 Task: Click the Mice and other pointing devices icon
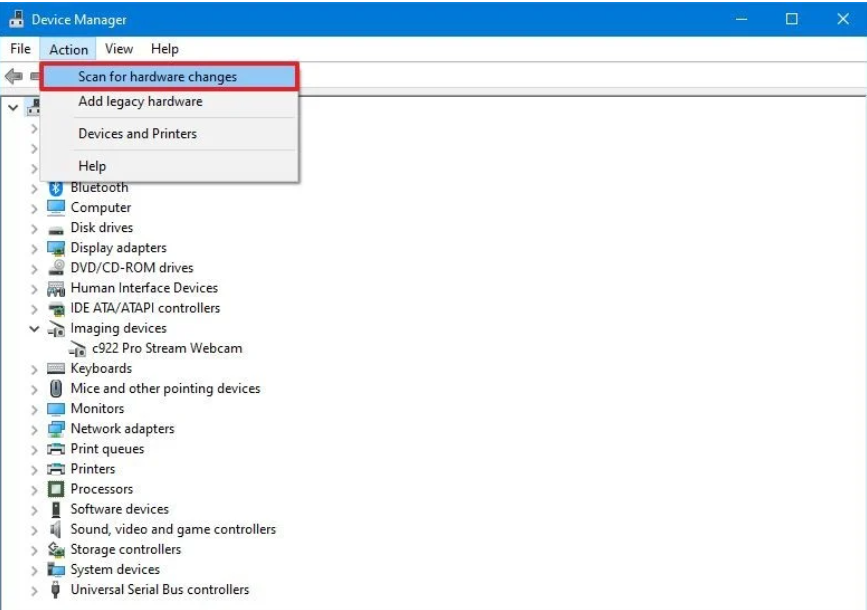click(56, 389)
